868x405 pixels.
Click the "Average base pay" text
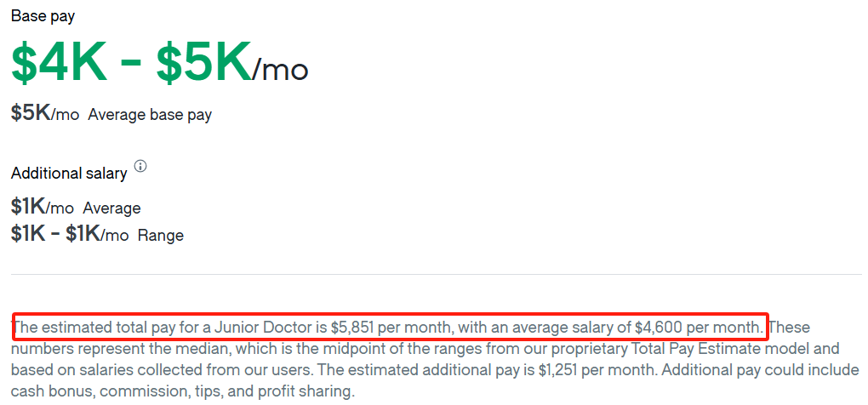point(150,115)
